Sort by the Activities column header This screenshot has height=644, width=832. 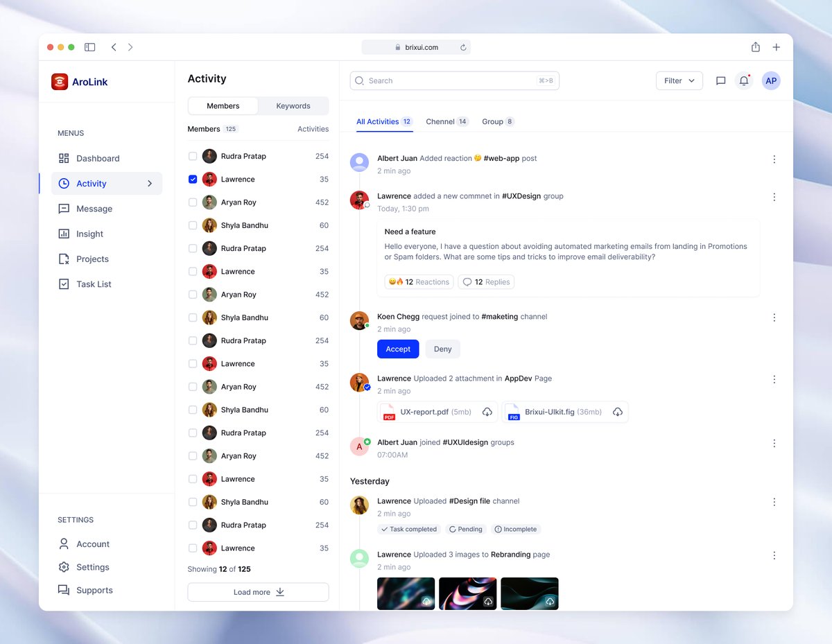tap(313, 129)
